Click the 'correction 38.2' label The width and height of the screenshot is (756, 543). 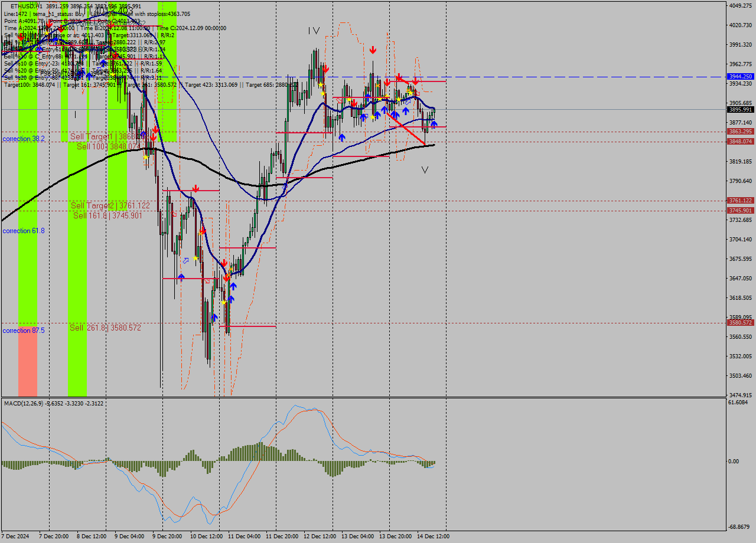pos(24,139)
